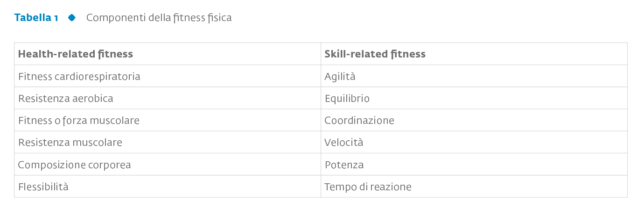Select the Tempo di reazione cell
The width and height of the screenshot is (644, 216).
tap(474, 187)
